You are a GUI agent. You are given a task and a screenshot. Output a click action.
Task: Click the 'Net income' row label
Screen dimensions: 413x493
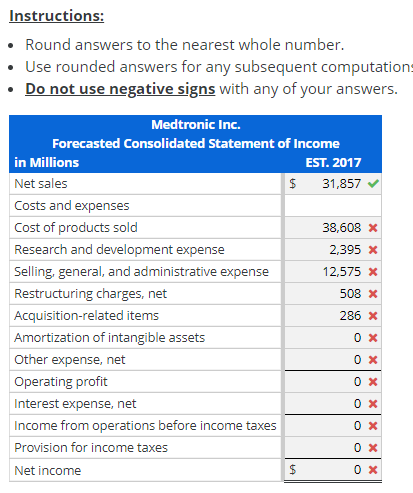coord(48,471)
